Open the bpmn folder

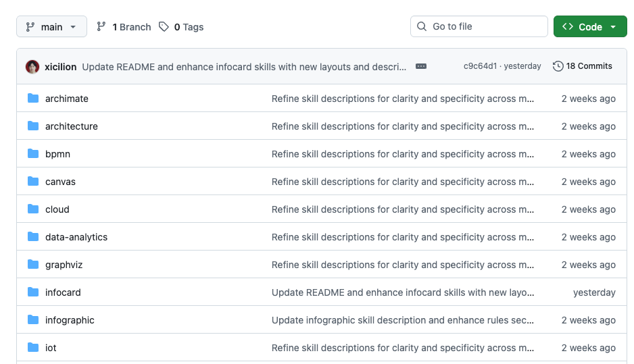[x=58, y=155]
